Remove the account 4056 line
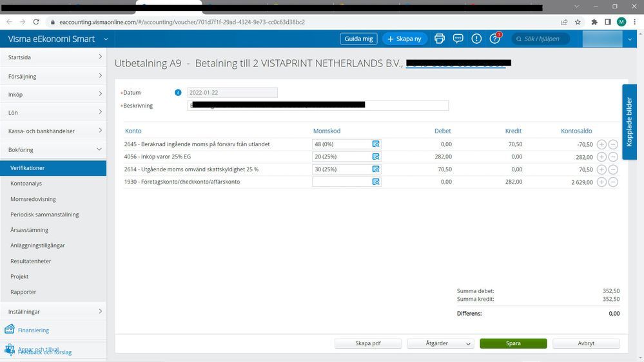 pos(613,157)
